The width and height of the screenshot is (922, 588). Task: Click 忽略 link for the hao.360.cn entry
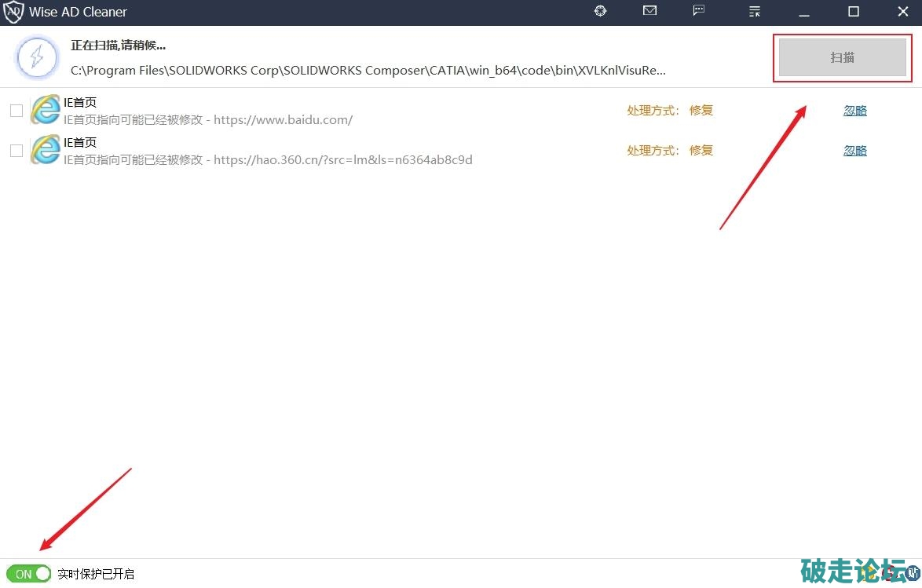(x=854, y=151)
